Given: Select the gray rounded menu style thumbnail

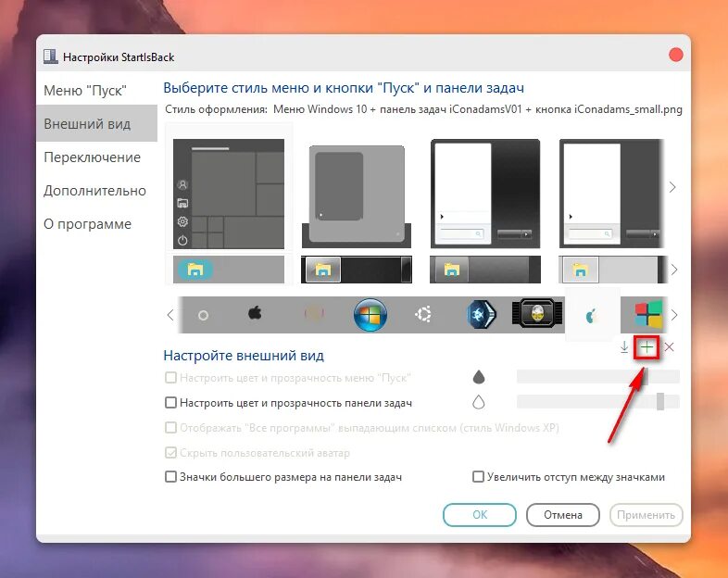Looking at the screenshot, I should point(357,196).
